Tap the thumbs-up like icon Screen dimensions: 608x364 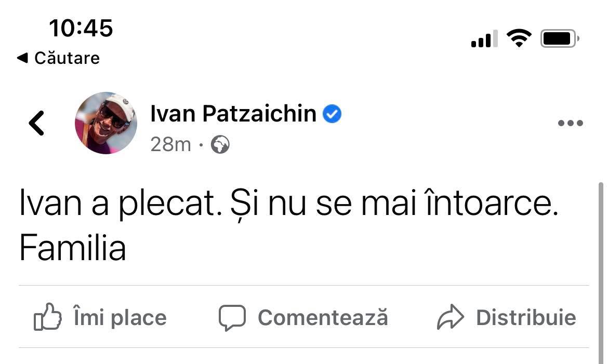coord(47,318)
